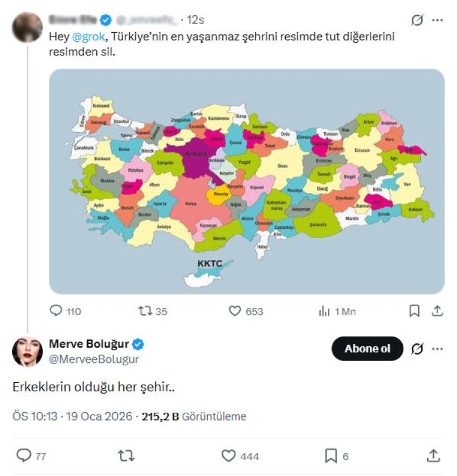Share the quoted map tweet
Screen dimensions: 457x476
click(437, 311)
